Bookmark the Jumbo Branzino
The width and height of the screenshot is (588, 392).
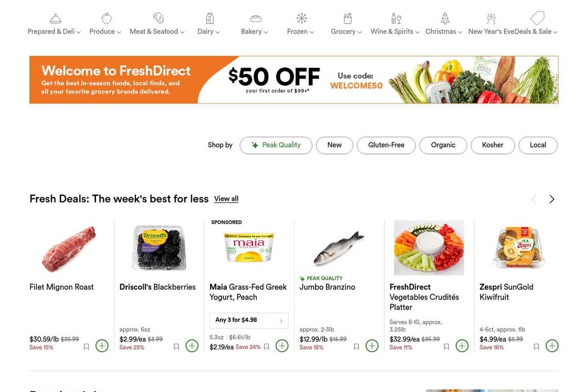tap(356, 346)
